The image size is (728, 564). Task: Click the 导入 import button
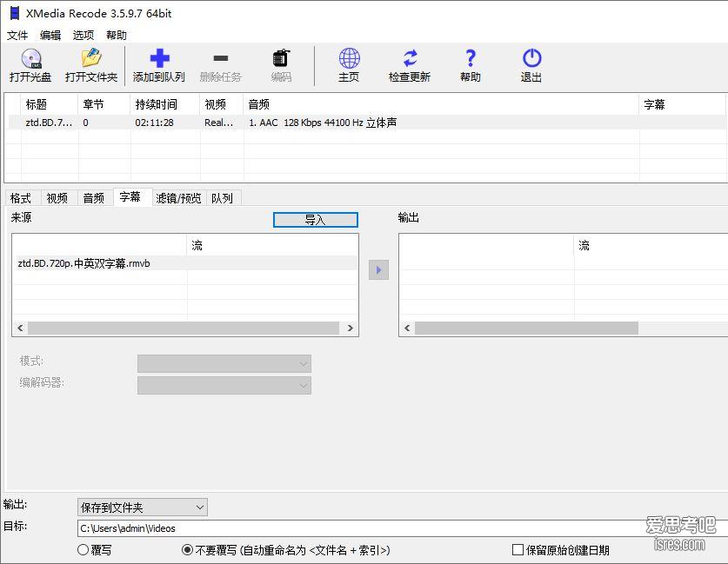coord(316,220)
